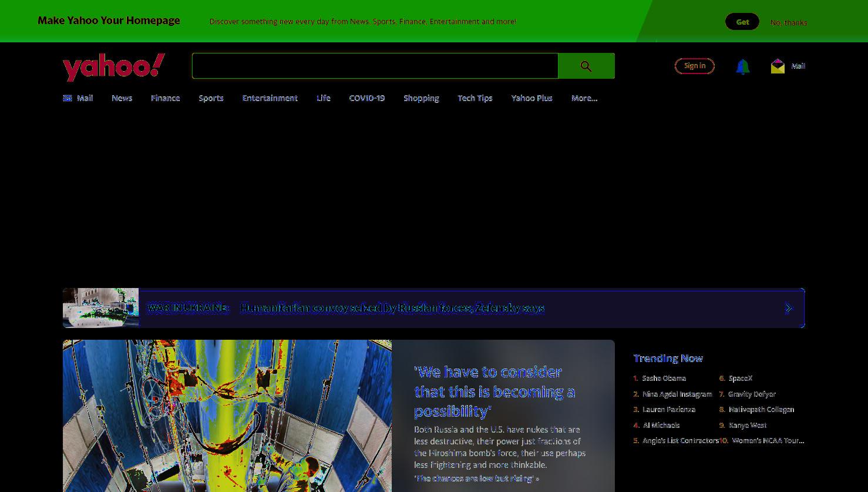Select trending topic Women's NCAA Tour...
The height and width of the screenshot is (492, 868).
(x=768, y=441)
